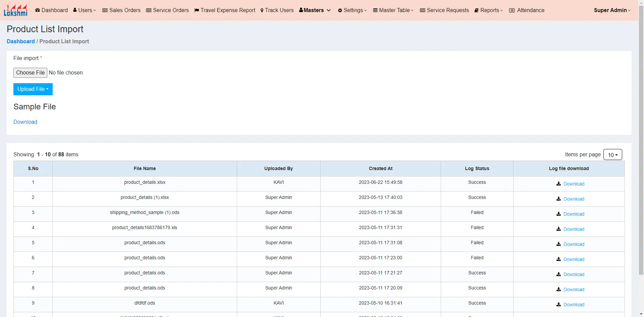
Task: Expand the Masters dropdown menu
Action: point(315,10)
